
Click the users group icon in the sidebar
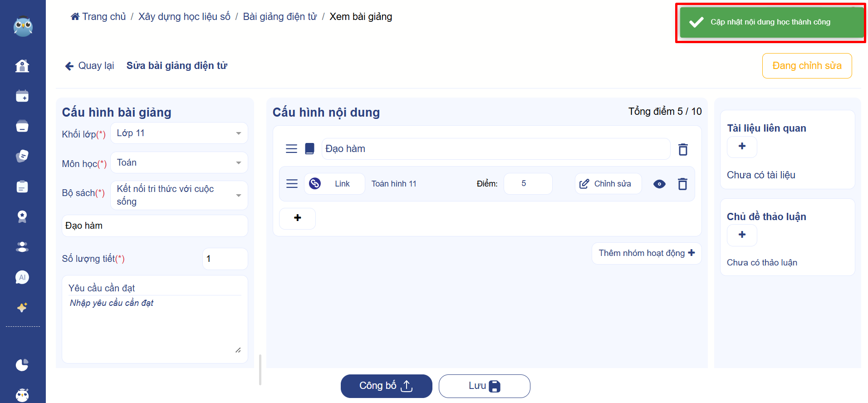(22, 247)
